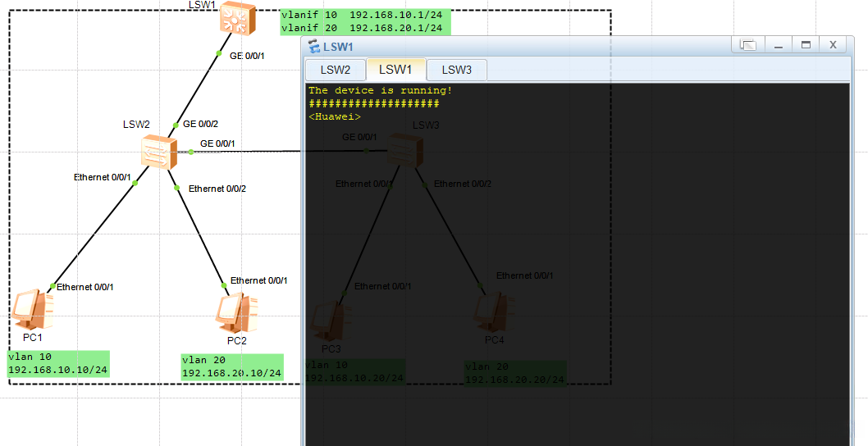Select the dimmed PC4 computer icon
This screenshot has height=446, width=868.
[494, 312]
